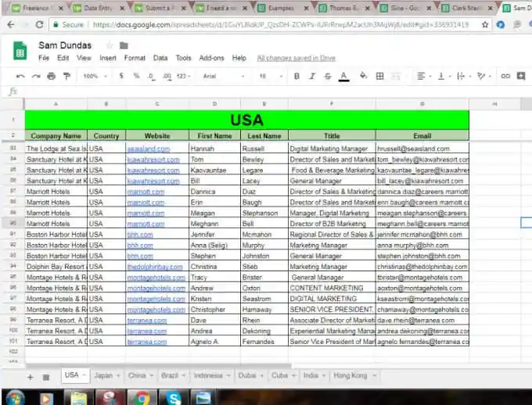
Task: Click Windows Start button
Action: pos(14,398)
